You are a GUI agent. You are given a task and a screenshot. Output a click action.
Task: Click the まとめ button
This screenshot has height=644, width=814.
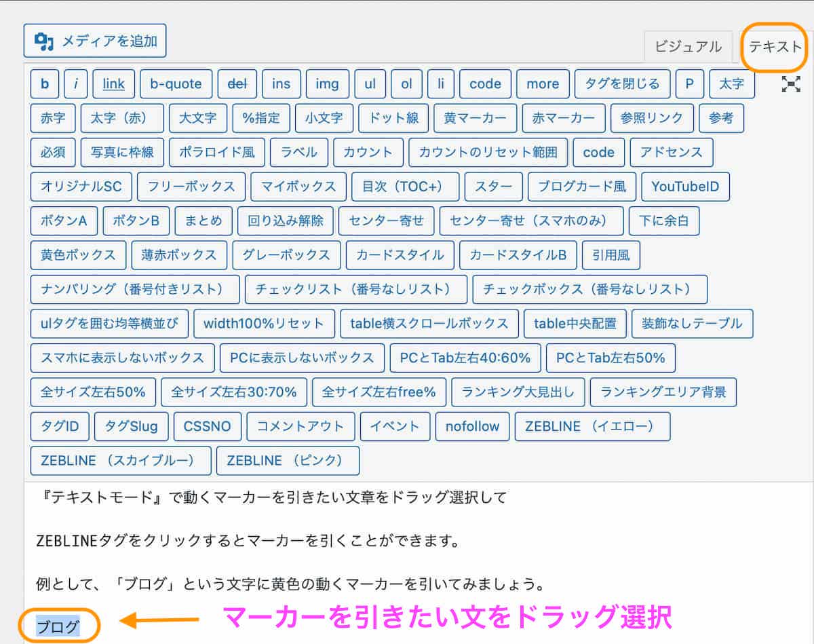point(203,221)
